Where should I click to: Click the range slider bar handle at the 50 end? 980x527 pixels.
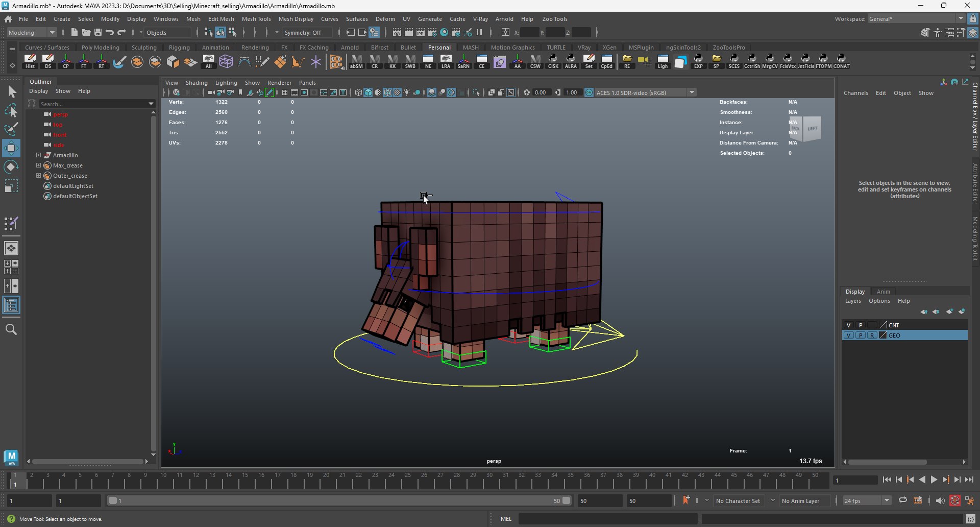point(566,500)
